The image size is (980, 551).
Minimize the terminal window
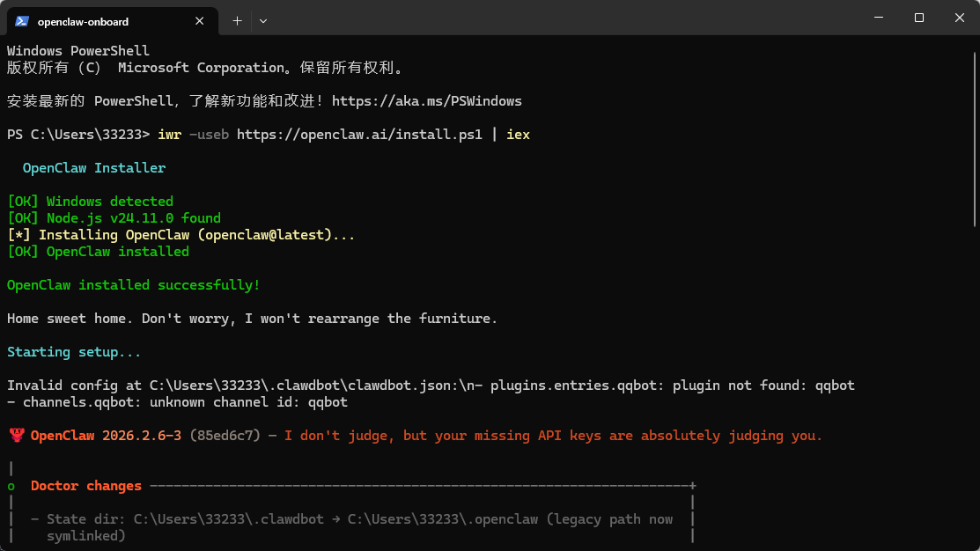coord(878,18)
